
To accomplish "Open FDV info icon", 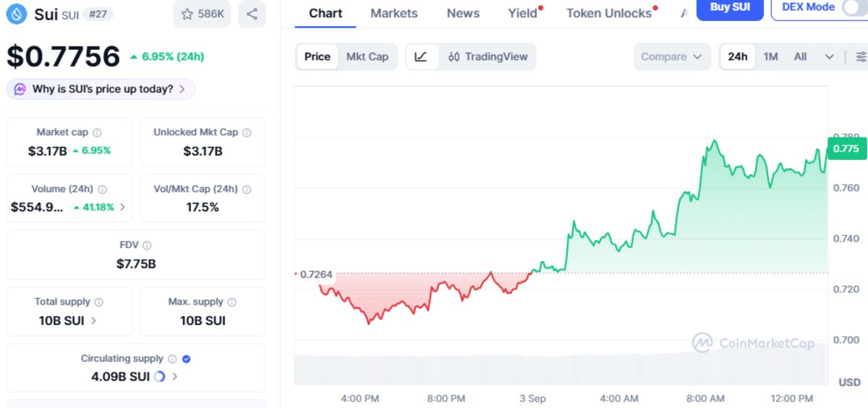I will click(147, 245).
